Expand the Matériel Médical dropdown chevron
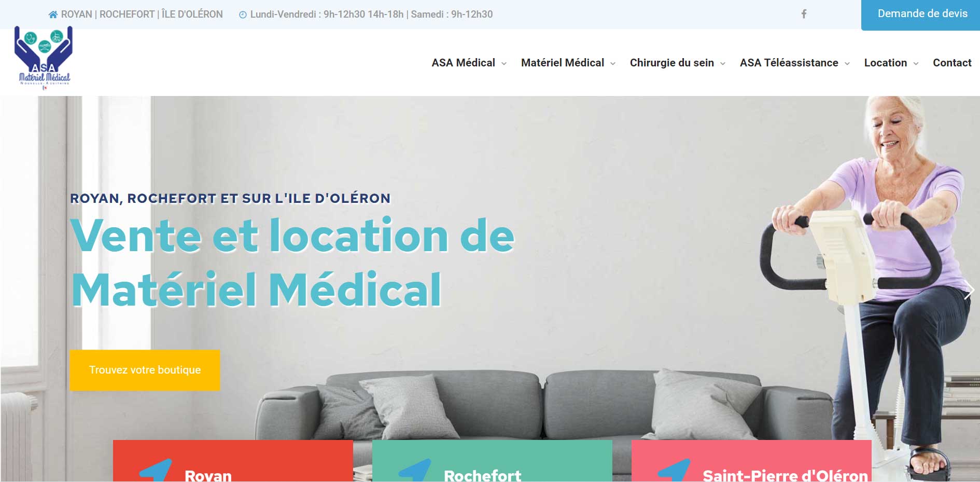The width and height of the screenshot is (980, 482). click(613, 63)
